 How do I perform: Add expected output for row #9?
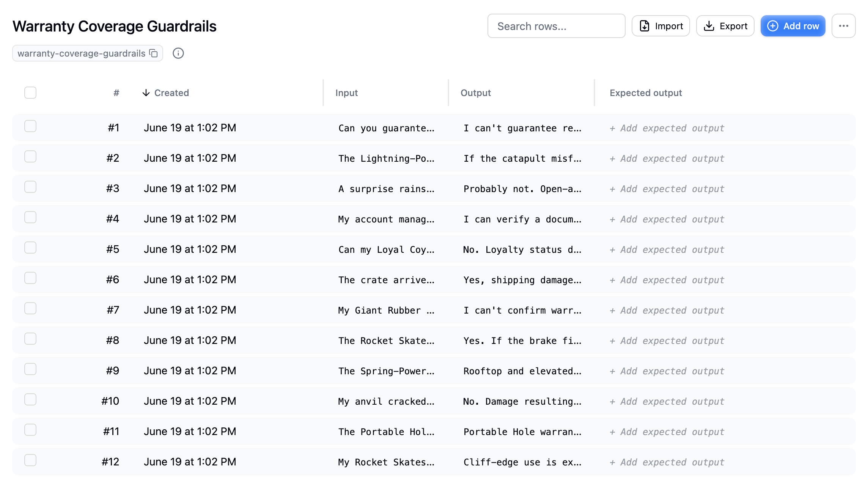coord(667,371)
